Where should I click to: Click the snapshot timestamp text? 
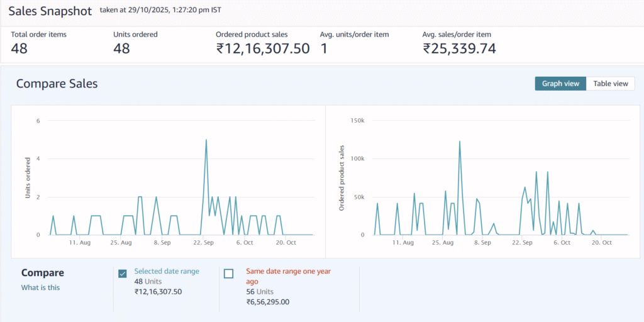160,11
